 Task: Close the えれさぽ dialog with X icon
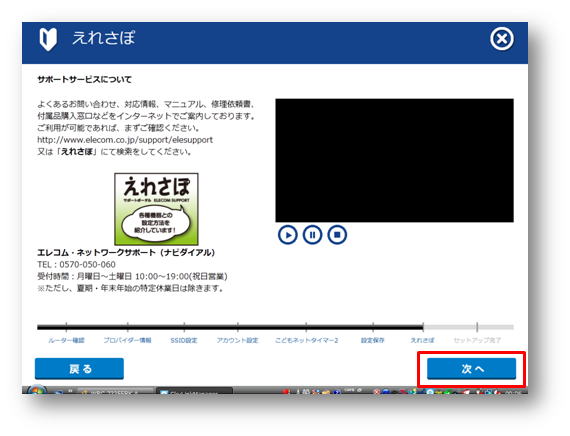click(x=502, y=39)
